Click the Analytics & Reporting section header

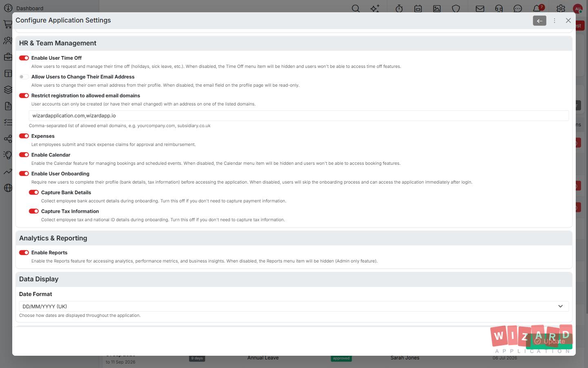tap(294, 238)
